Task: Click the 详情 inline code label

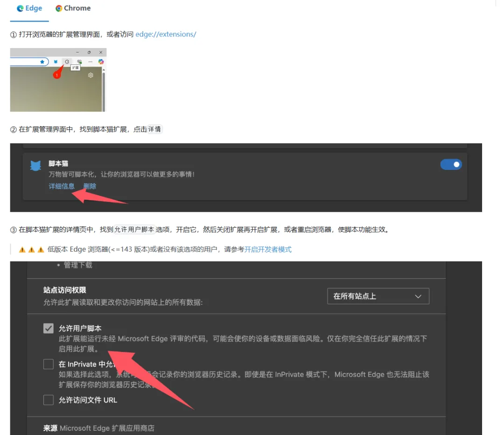Action: [x=154, y=129]
